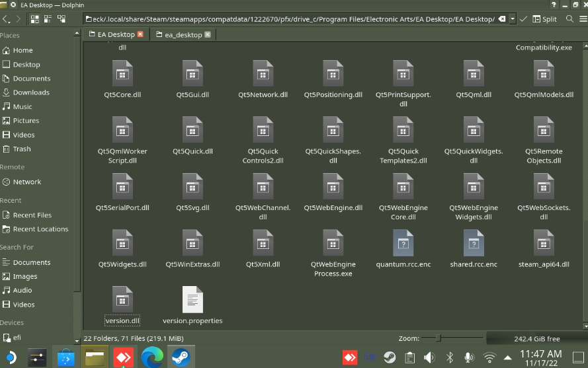Select the Qt5SerialPort.dll file icon
This screenshot has height=368, width=588.
point(122,186)
